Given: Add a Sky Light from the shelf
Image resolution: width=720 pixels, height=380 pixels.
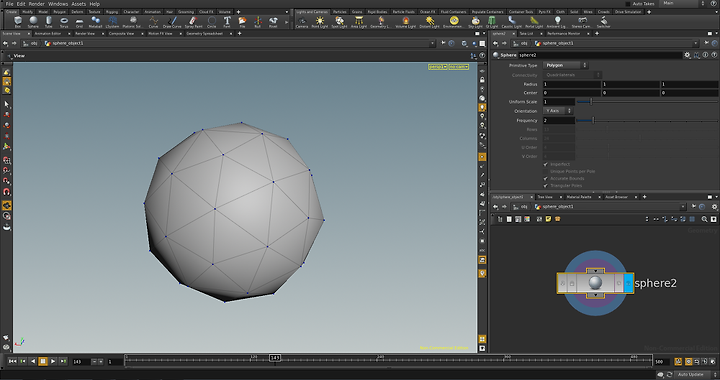Looking at the screenshot, I should [475, 22].
